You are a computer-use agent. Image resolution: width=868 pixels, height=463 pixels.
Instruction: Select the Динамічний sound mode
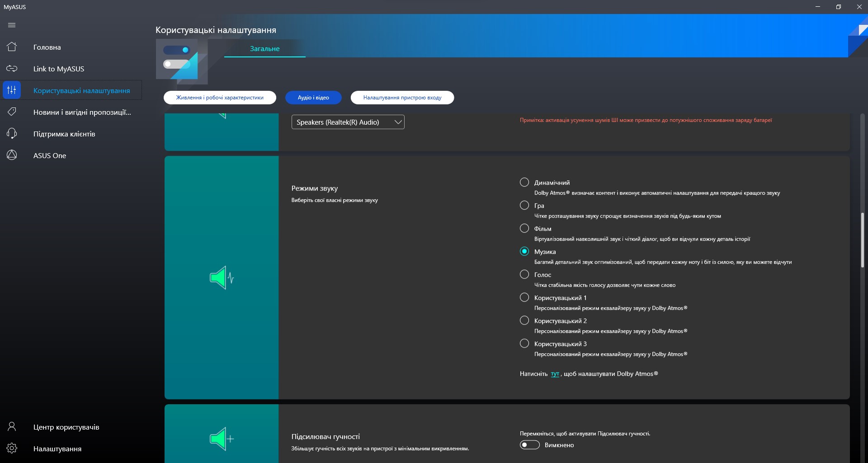(524, 182)
